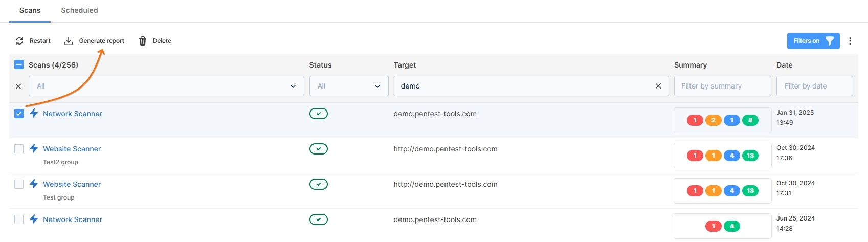The width and height of the screenshot is (868, 242).
Task: Click green badge '8' in Jan 31, 2025 summary
Action: pos(750,120)
